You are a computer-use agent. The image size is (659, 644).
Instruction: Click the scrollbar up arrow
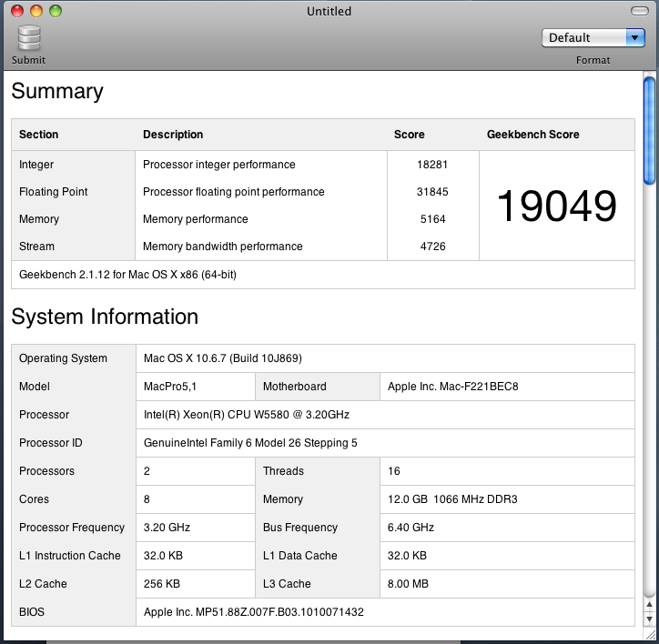(649, 605)
